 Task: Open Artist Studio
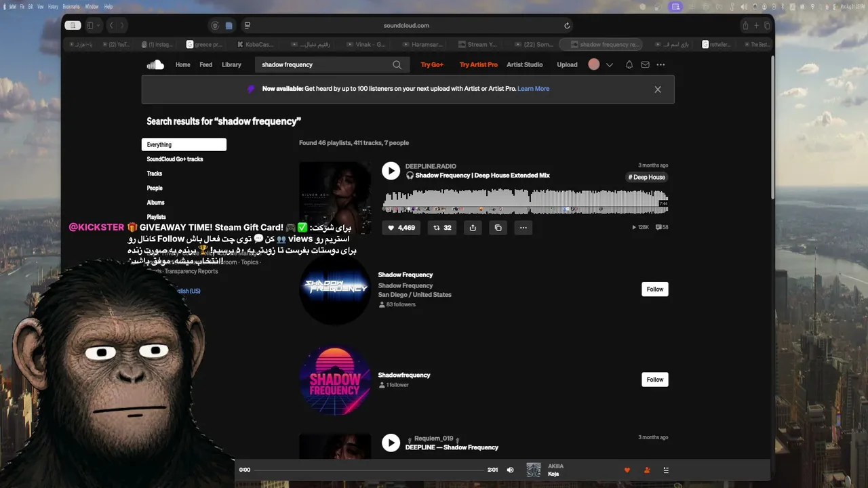pyautogui.click(x=525, y=65)
